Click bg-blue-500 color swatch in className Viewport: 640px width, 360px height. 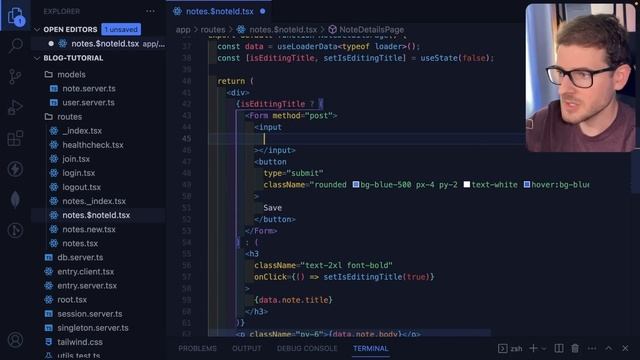click(x=356, y=184)
